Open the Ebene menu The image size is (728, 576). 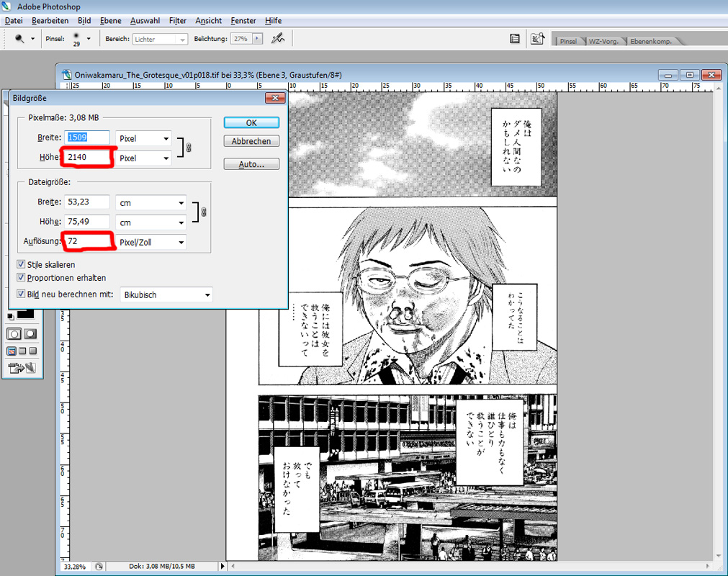pos(110,20)
